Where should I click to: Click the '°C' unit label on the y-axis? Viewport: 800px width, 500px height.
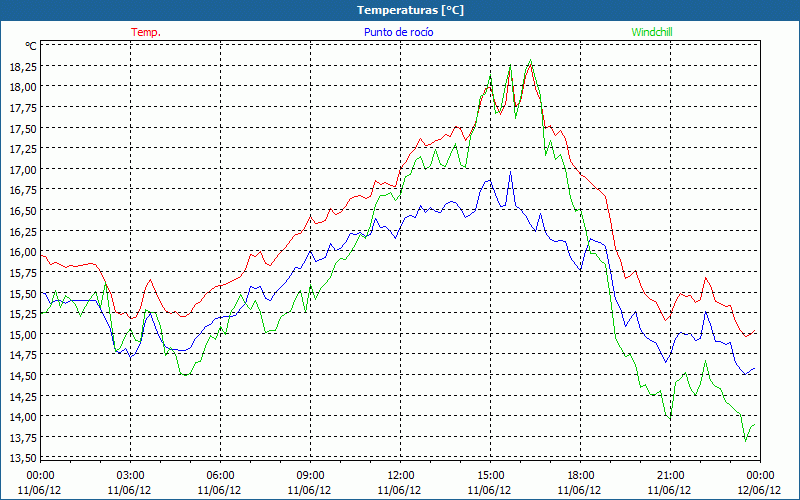point(31,46)
